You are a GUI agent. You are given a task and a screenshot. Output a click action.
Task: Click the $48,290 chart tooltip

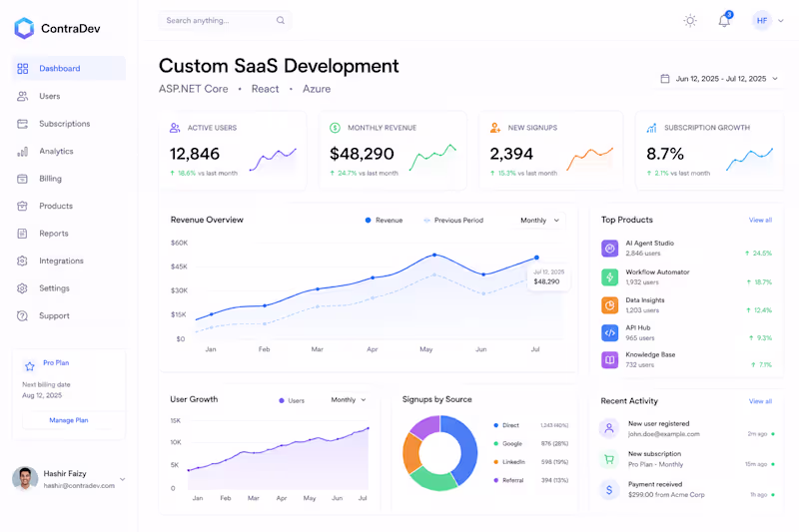coord(547,276)
